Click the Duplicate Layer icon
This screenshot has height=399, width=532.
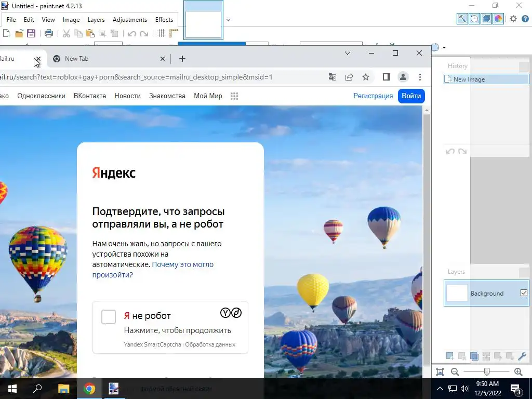tap(474, 356)
